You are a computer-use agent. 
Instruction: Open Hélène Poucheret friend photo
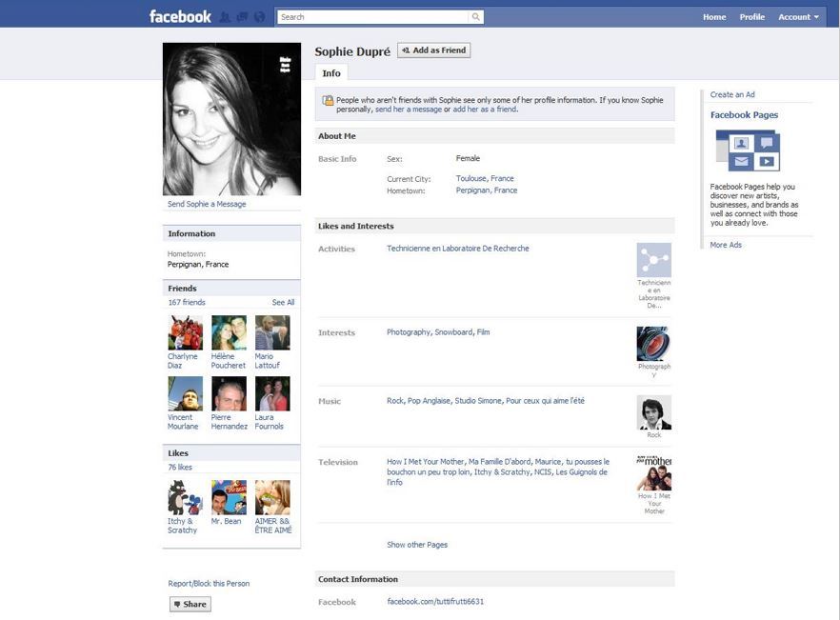pos(229,332)
